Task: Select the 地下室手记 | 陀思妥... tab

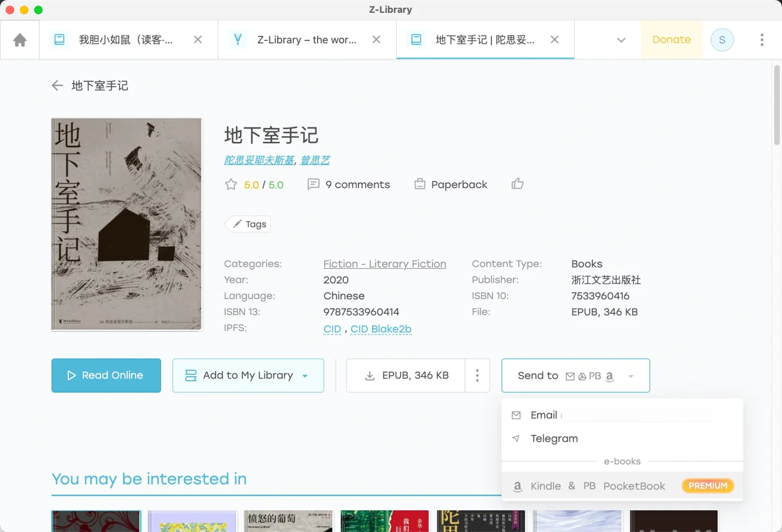Action: [x=485, y=39]
